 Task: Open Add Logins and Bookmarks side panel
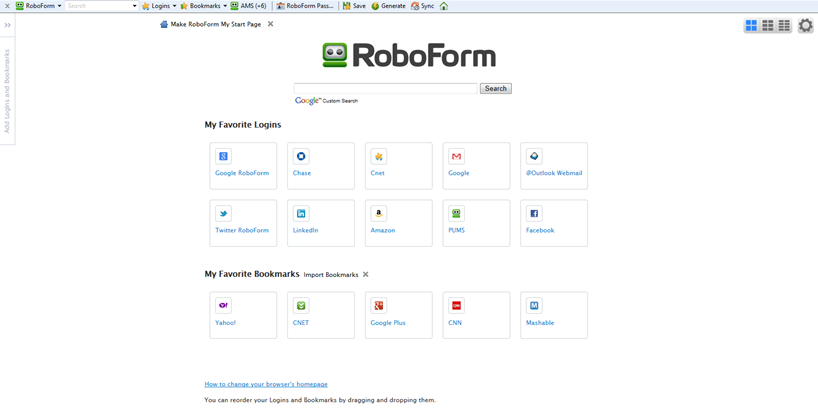[7, 91]
